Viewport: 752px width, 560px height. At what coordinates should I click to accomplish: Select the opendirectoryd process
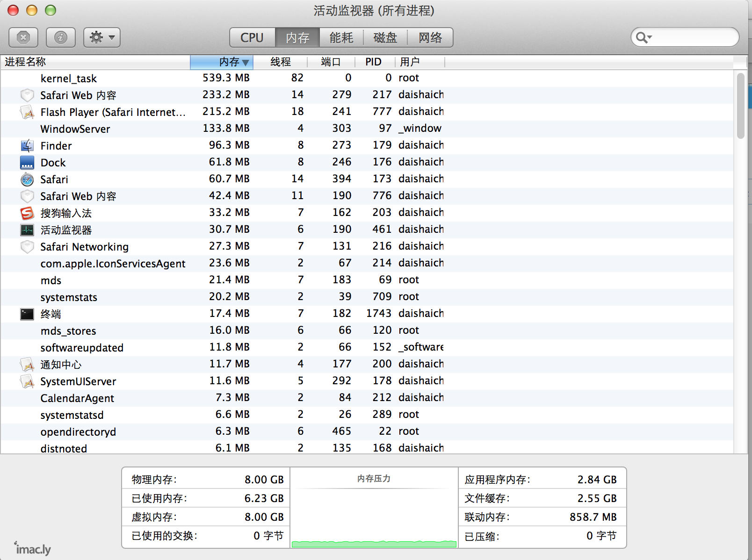point(367,431)
